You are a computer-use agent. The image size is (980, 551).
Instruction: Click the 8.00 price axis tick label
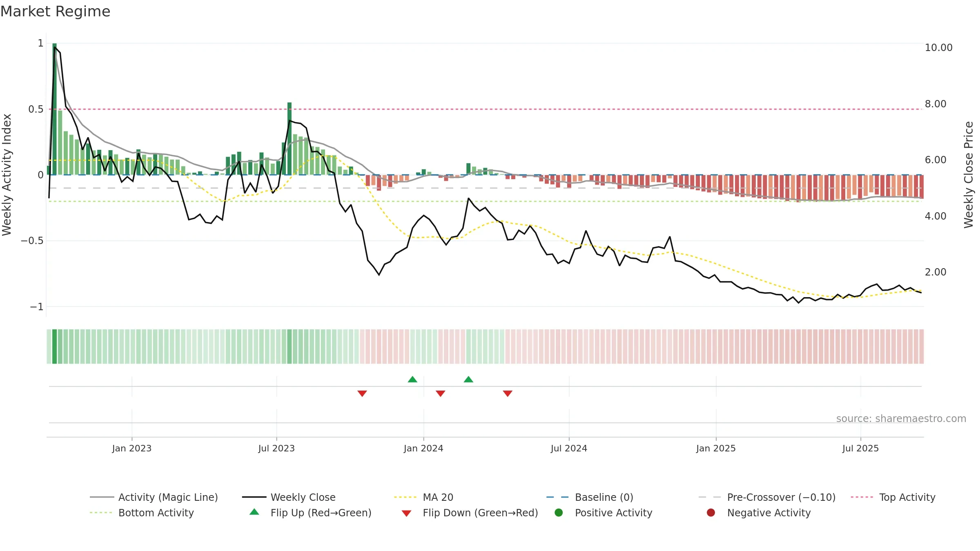pos(935,104)
